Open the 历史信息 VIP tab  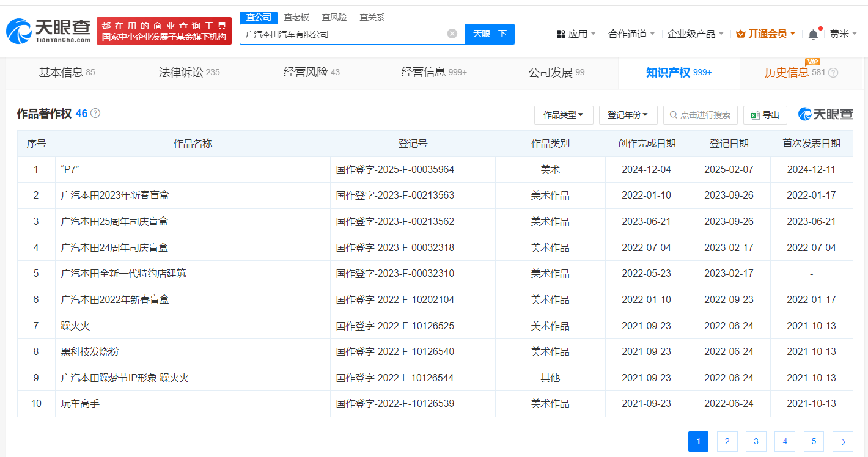click(801, 73)
